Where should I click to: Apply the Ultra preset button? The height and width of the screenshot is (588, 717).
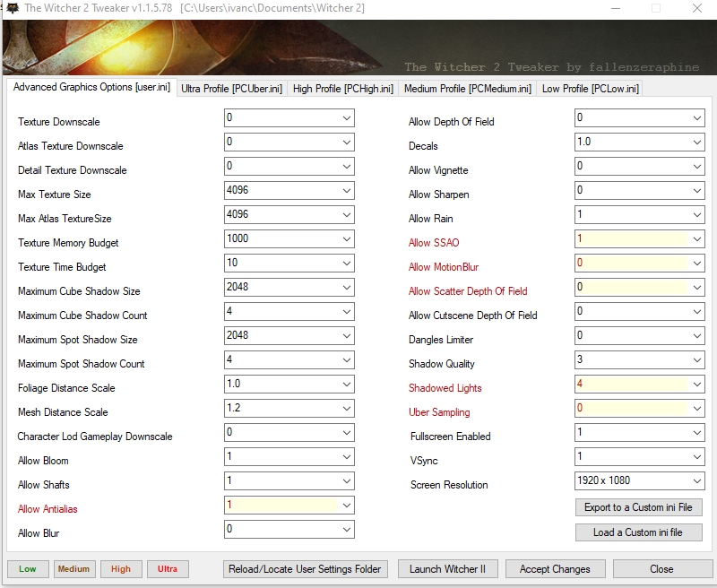pyautogui.click(x=168, y=569)
